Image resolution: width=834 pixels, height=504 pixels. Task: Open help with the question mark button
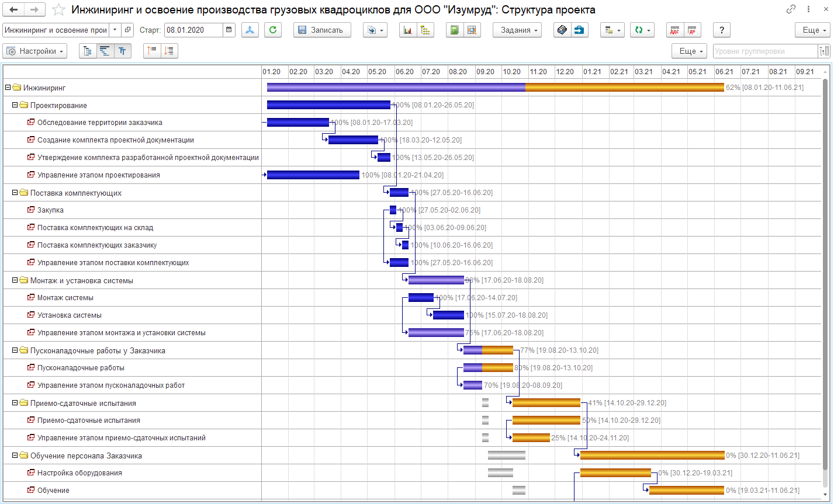[x=722, y=30]
